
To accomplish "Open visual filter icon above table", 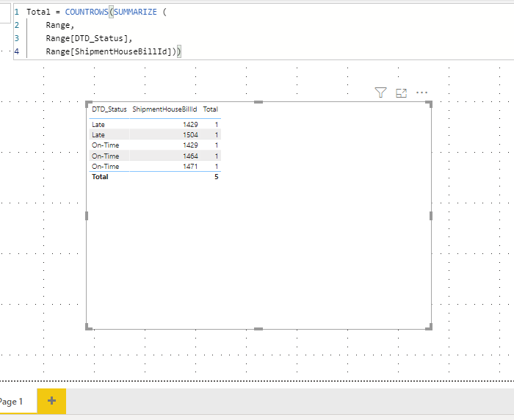I will (380, 93).
